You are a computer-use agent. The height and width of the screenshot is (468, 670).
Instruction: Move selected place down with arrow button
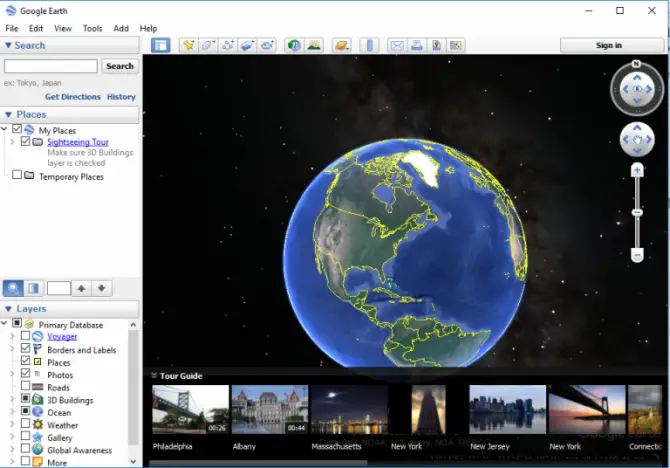[102, 288]
